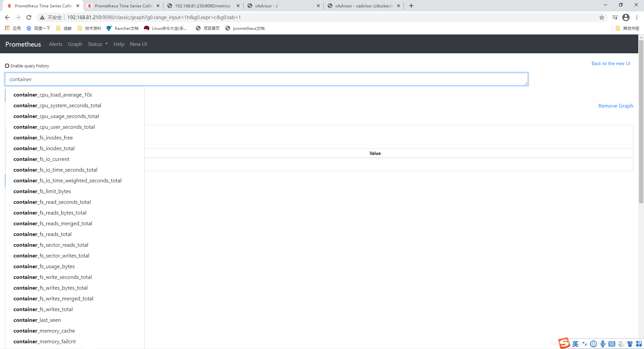This screenshot has height=349, width=644.
Task: Open the Chrome profile avatar
Action: coord(626,17)
